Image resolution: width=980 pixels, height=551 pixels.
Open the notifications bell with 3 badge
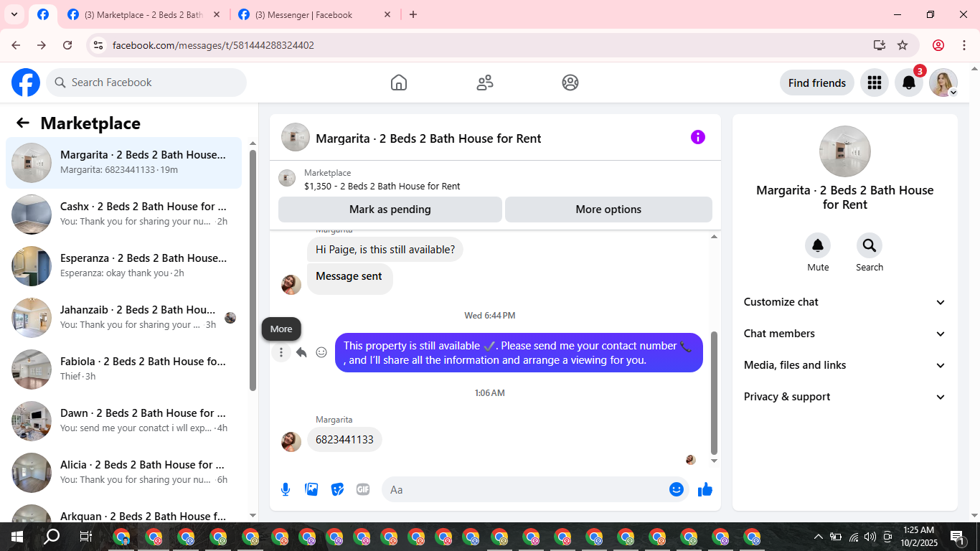pyautogui.click(x=909, y=83)
